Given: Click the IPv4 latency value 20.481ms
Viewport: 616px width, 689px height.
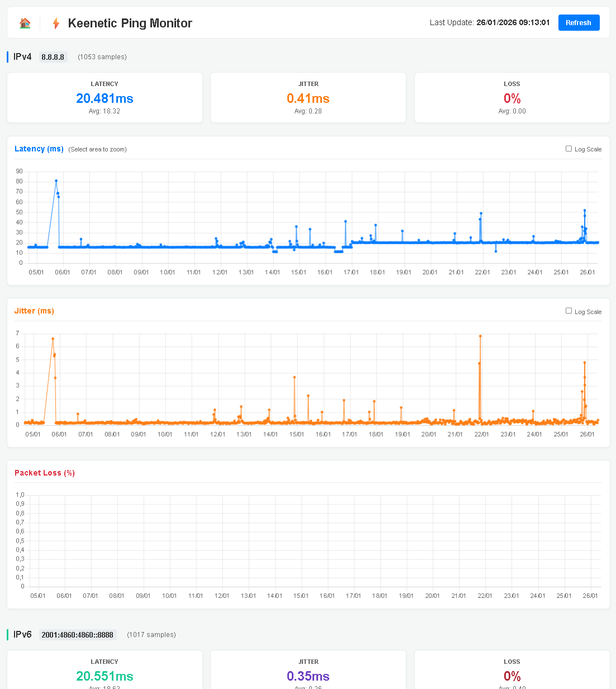Looking at the screenshot, I should (105, 98).
